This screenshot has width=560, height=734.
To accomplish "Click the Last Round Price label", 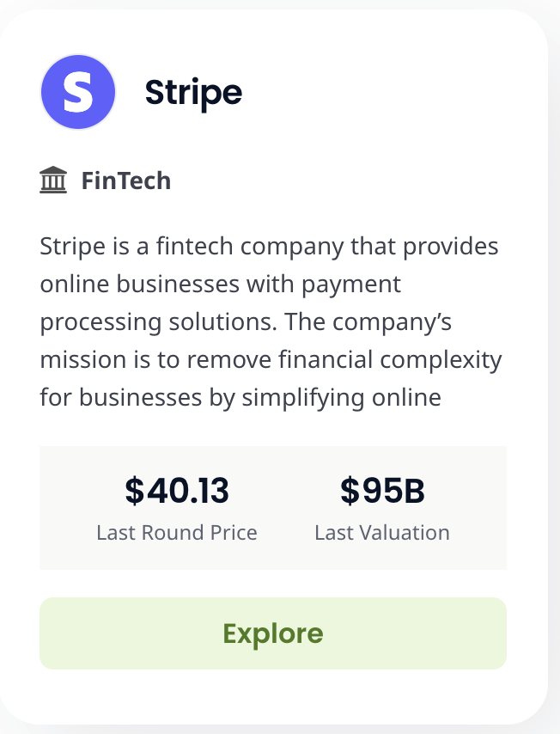I will click(x=177, y=533).
